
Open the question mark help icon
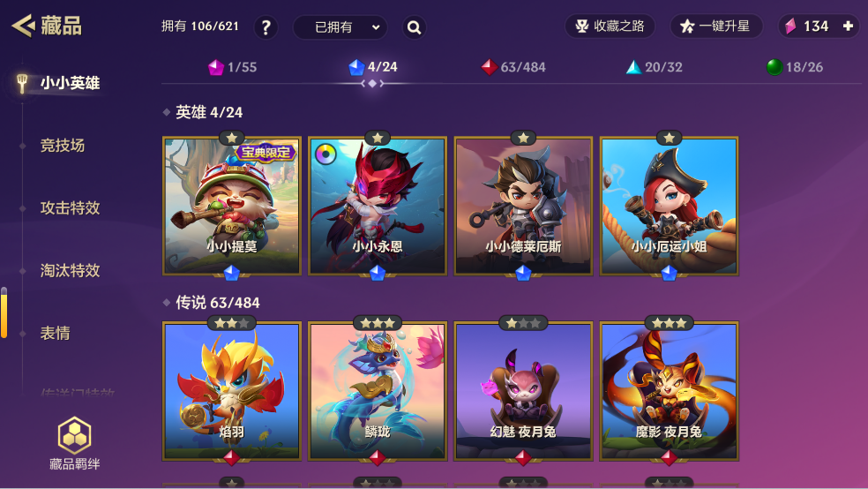(266, 27)
